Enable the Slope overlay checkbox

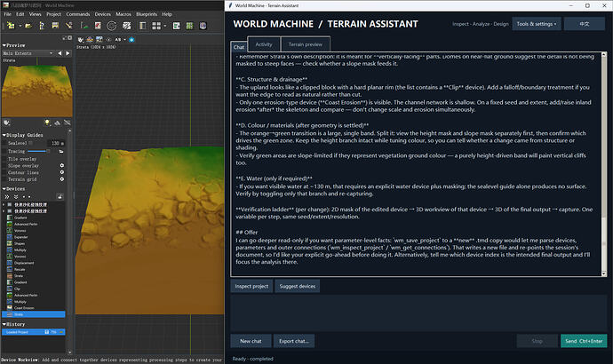4,166
